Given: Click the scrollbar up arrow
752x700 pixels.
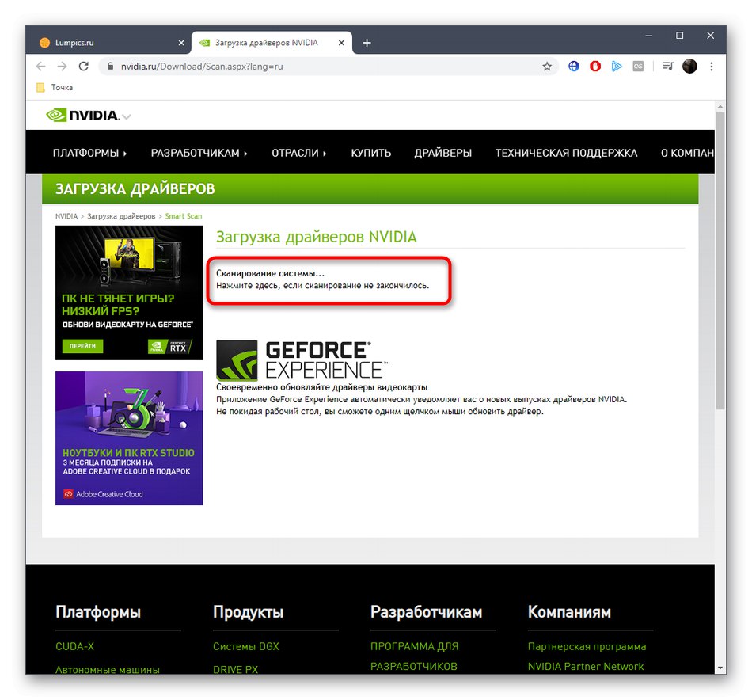Looking at the screenshot, I should [x=720, y=106].
